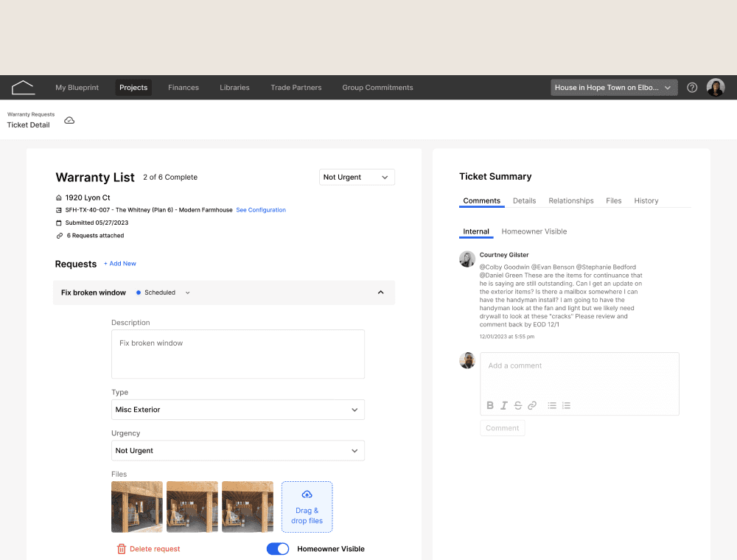737x560 pixels.
Task: Click the 12/01/2023 at 5:55 pm timestamp
Action: point(507,337)
